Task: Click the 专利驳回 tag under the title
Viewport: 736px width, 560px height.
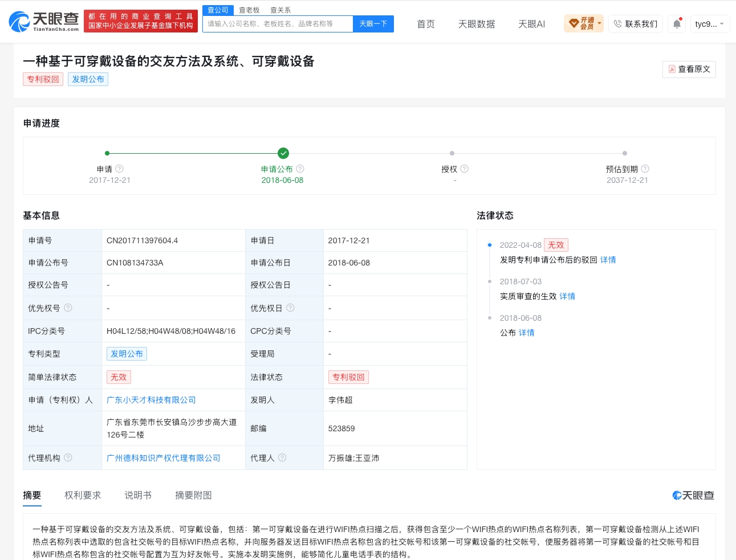Action: (43, 79)
